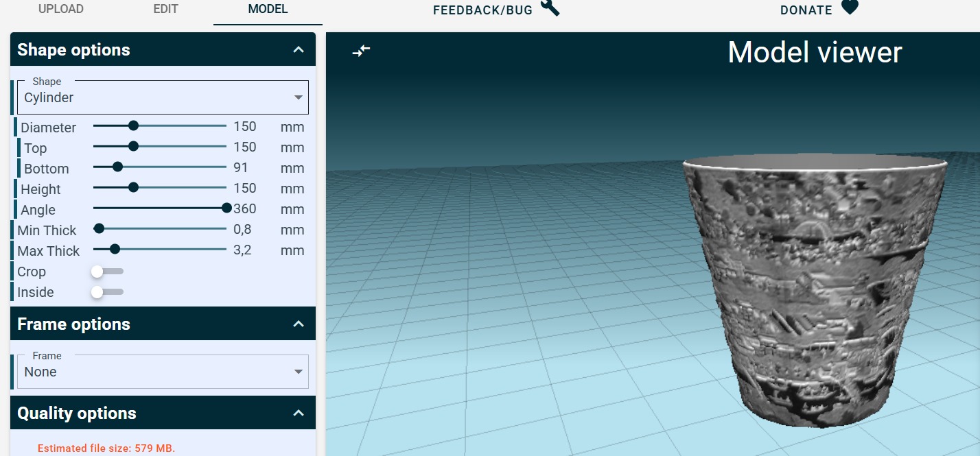Screen dimensions: 980x456
Task: Enable the Inside switch
Action: click(x=106, y=292)
